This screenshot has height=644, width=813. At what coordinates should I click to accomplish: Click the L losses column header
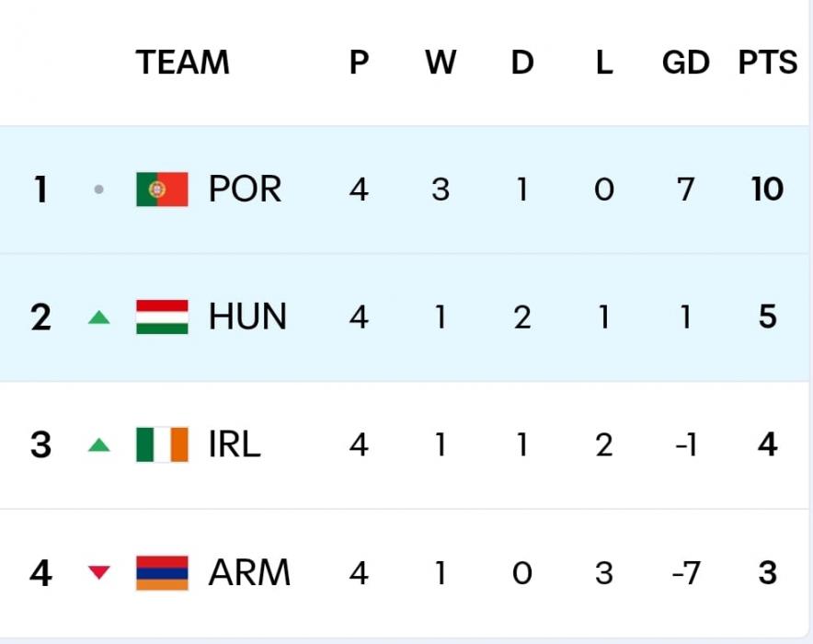[x=603, y=63]
